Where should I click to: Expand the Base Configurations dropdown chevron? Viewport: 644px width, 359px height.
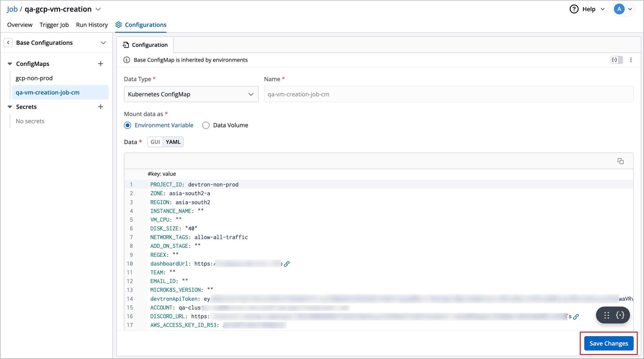click(x=103, y=43)
